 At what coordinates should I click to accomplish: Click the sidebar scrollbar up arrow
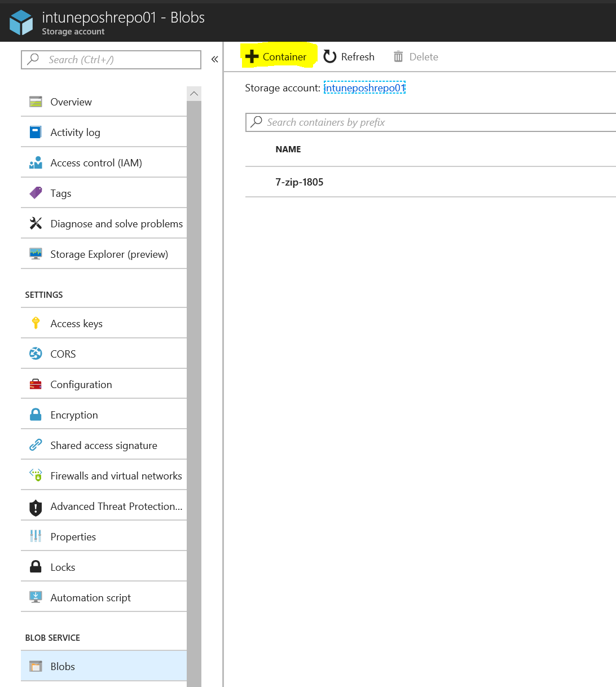(194, 94)
